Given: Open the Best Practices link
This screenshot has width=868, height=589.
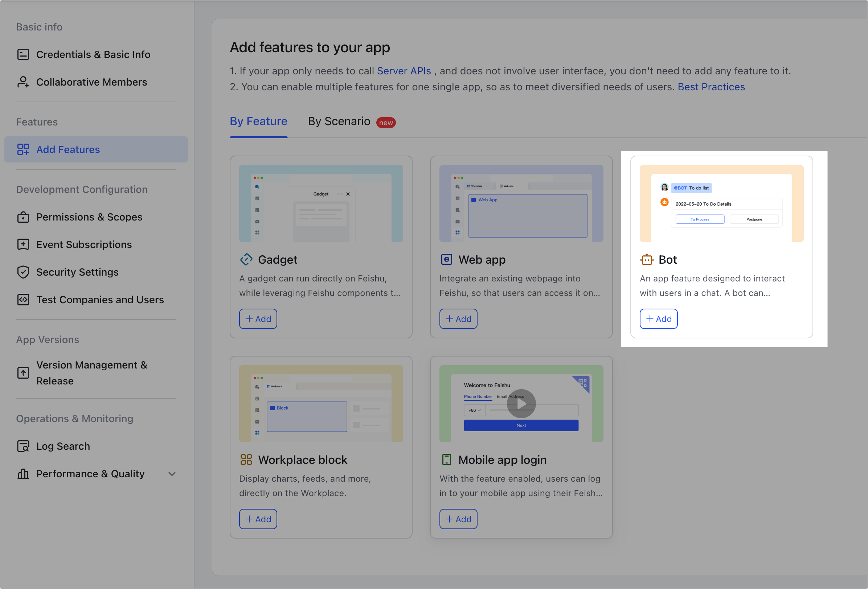Looking at the screenshot, I should [x=711, y=87].
